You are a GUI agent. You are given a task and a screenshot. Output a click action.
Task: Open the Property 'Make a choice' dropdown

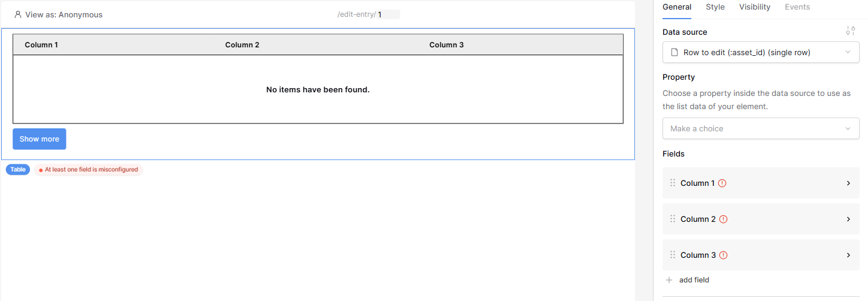click(761, 128)
